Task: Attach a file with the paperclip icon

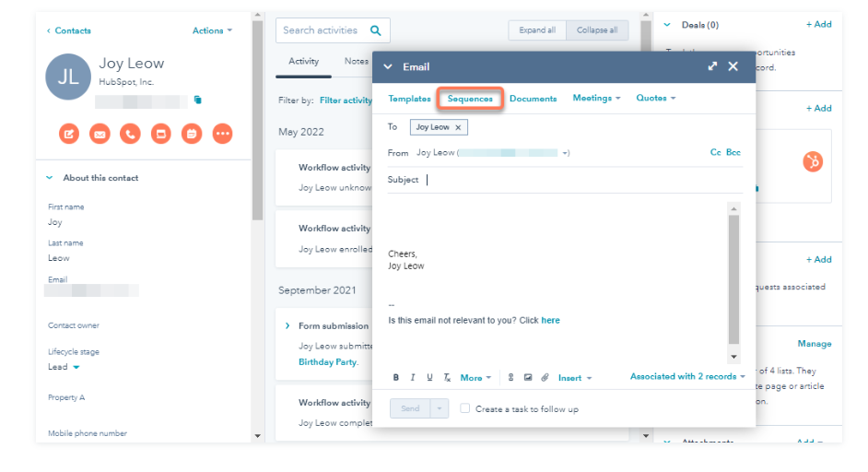Action: (x=545, y=377)
